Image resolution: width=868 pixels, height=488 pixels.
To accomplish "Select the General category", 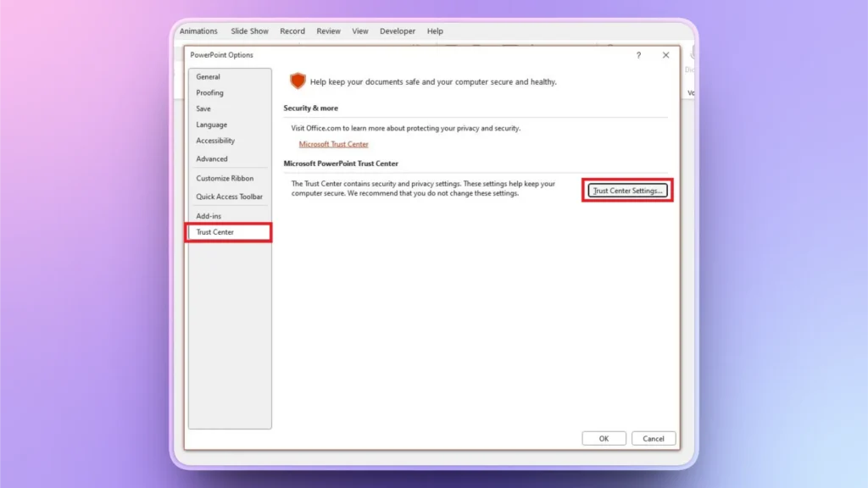I will pyautogui.click(x=209, y=75).
